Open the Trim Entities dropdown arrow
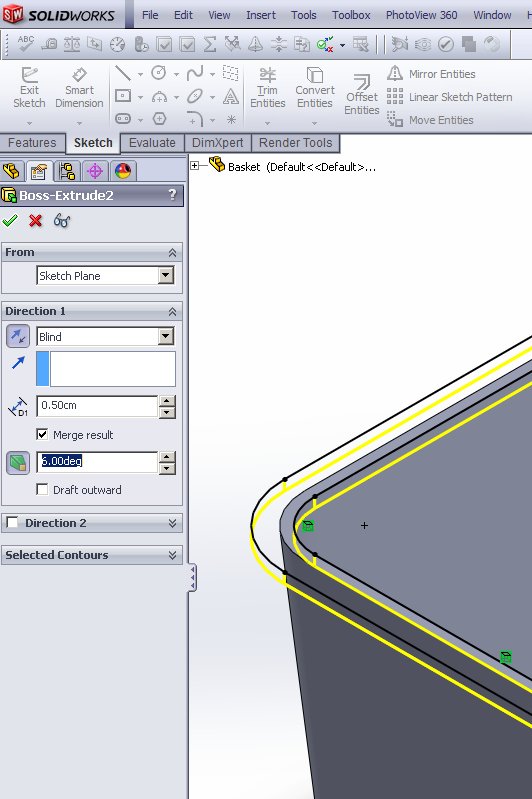The height and width of the screenshot is (799, 532). pyautogui.click(x=268, y=123)
